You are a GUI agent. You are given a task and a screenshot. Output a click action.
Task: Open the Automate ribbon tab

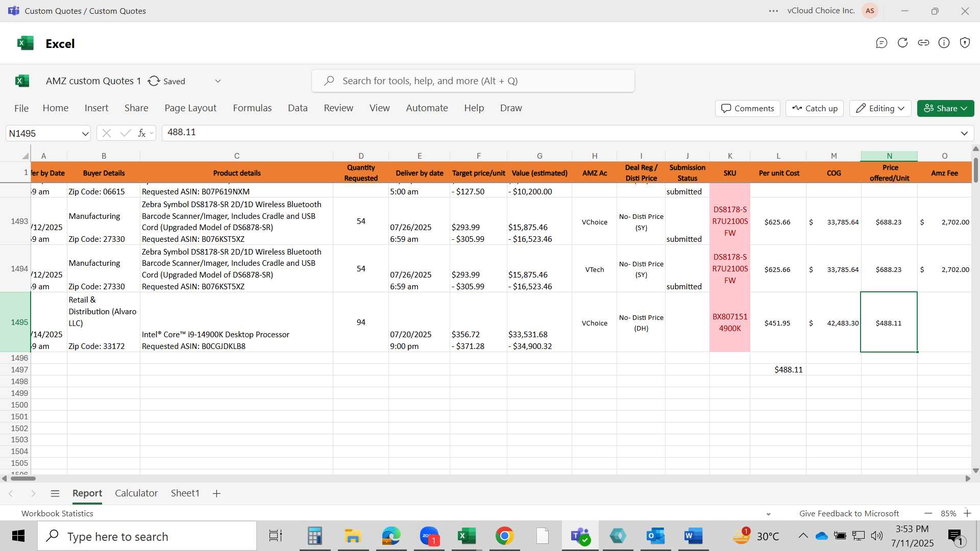(427, 108)
